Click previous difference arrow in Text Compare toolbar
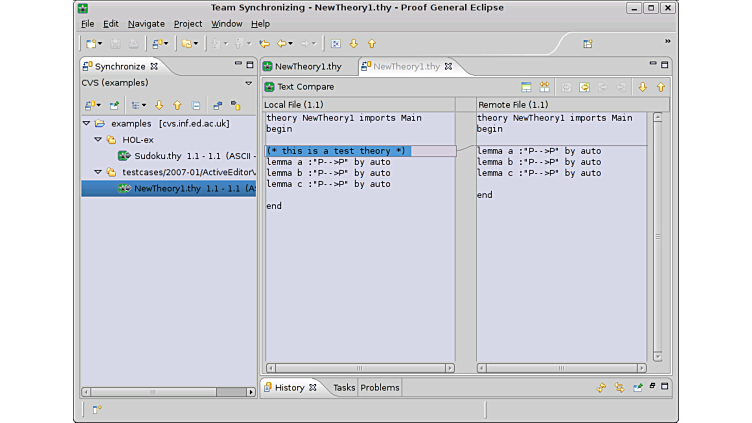The image size is (752, 423). [x=660, y=87]
